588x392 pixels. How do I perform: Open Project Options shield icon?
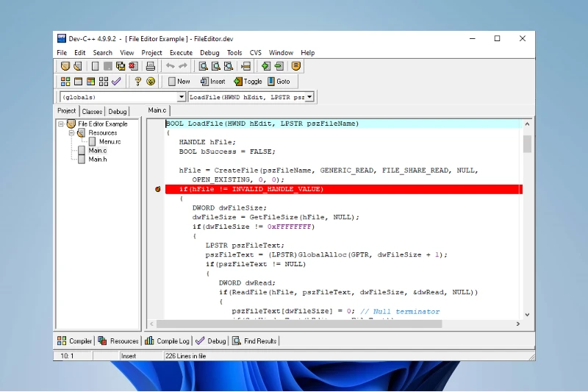pyautogui.click(x=296, y=66)
